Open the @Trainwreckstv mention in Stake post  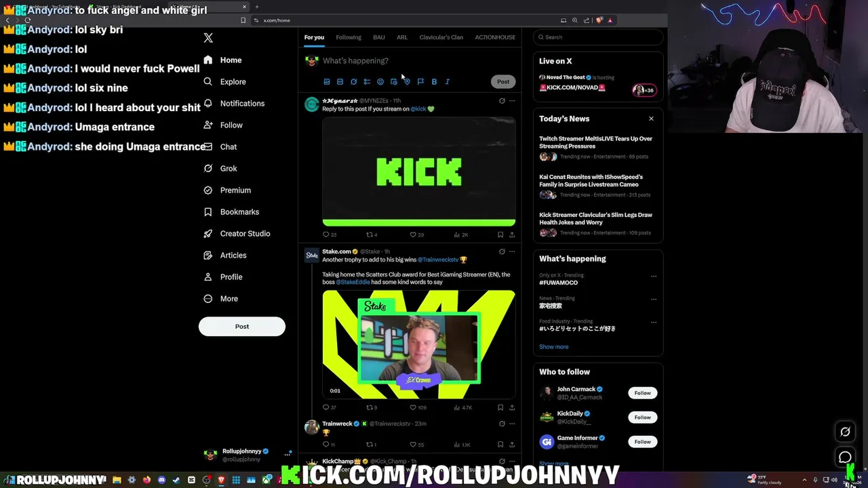pyautogui.click(x=438, y=260)
